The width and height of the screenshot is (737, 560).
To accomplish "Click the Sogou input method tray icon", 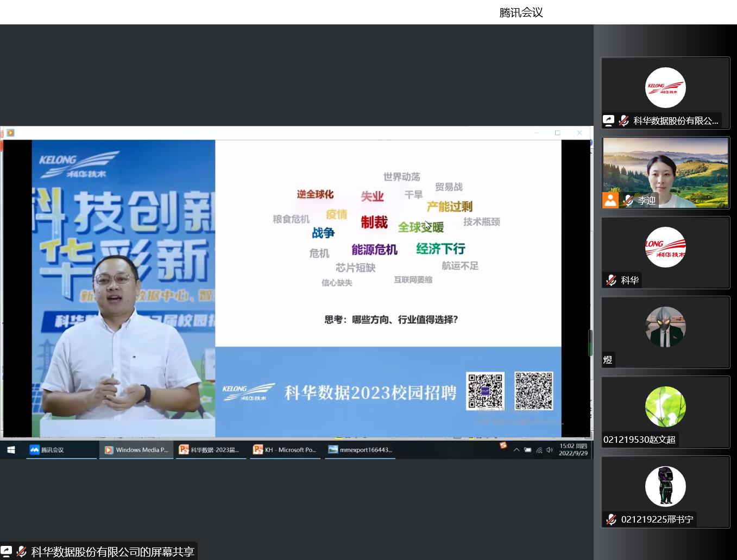I will pyautogui.click(x=503, y=446).
